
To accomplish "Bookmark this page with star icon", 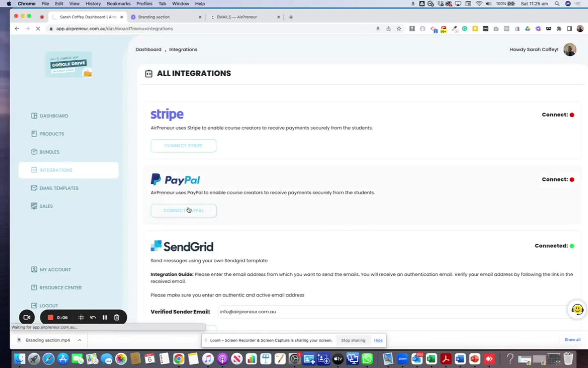I will [399, 29].
